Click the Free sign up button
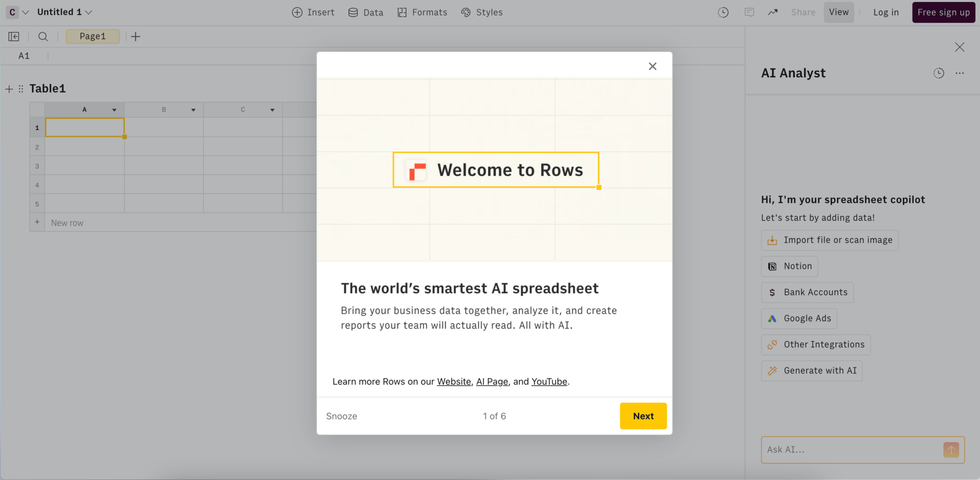980x480 pixels. coord(943,12)
